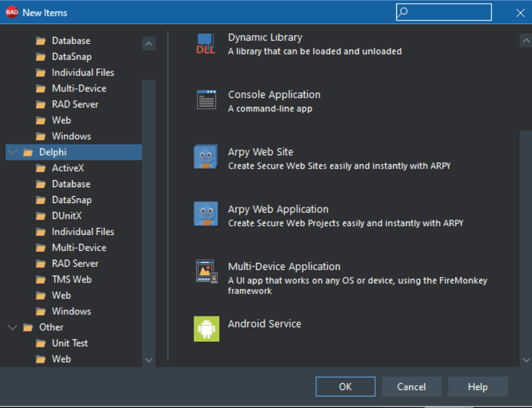Viewport: 532px width, 408px height.
Task: Click the category tree scrollbar thumb
Action: 148,217
